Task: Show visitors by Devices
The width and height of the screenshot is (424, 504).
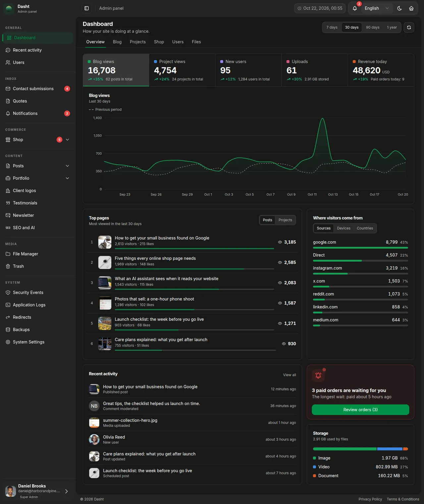Action: pyautogui.click(x=344, y=228)
